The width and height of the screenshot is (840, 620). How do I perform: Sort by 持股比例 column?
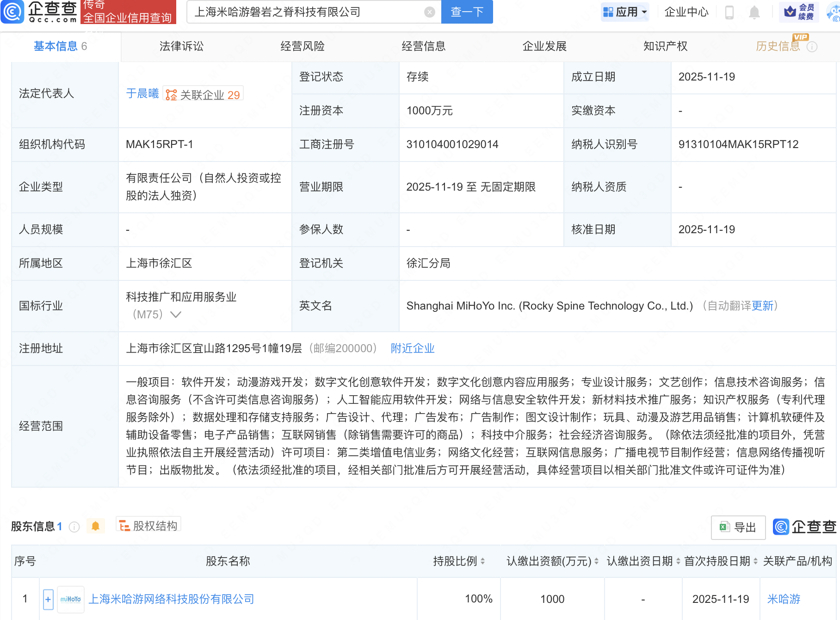482,561
